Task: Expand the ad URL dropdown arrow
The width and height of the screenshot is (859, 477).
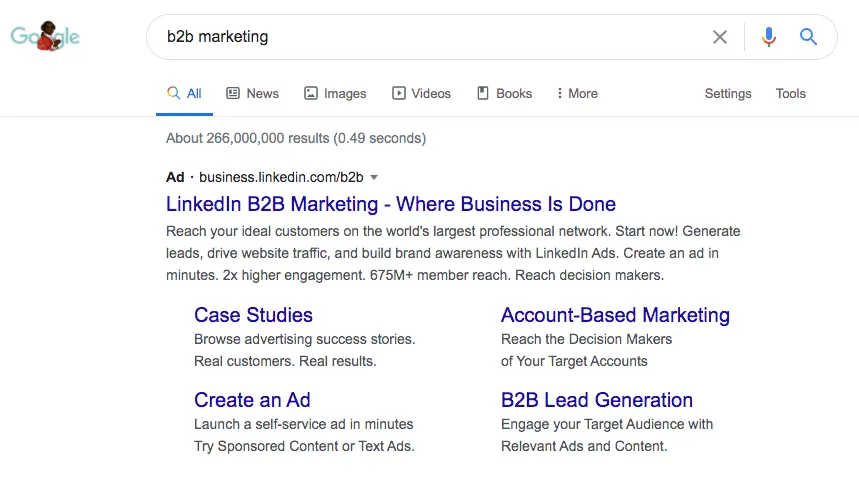Action: click(374, 177)
